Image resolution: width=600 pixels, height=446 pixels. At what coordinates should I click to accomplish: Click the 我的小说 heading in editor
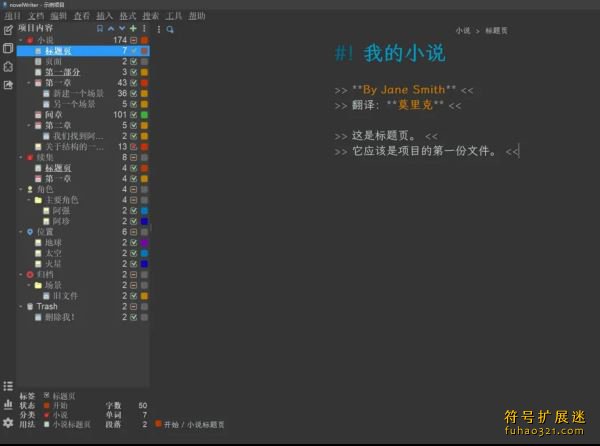(x=404, y=53)
